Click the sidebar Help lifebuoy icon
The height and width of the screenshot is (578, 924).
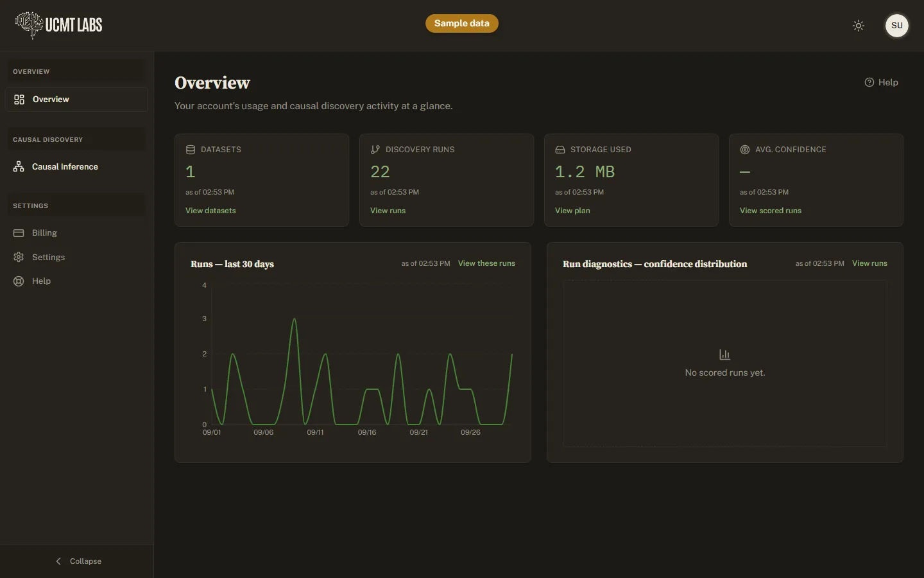click(19, 281)
